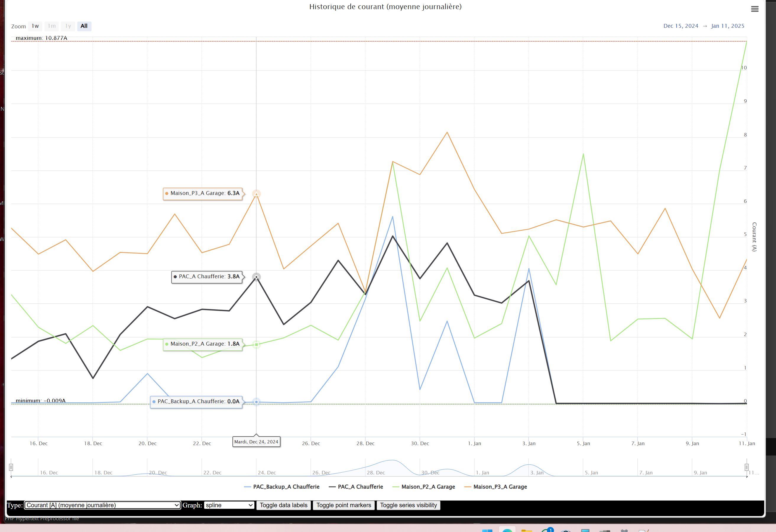This screenshot has height=532, width=776.
Task: Open Windows Start button in taskbar
Action: pos(487,530)
